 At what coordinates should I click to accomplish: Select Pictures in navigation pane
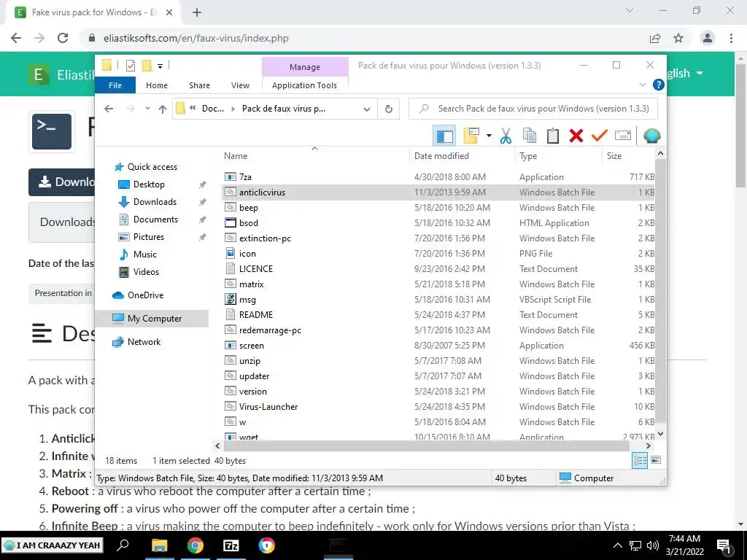pyautogui.click(x=148, y=237)
